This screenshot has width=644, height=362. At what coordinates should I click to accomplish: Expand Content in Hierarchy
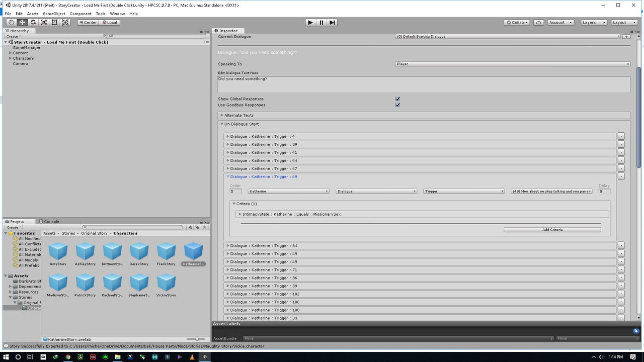tap(10, 53)
